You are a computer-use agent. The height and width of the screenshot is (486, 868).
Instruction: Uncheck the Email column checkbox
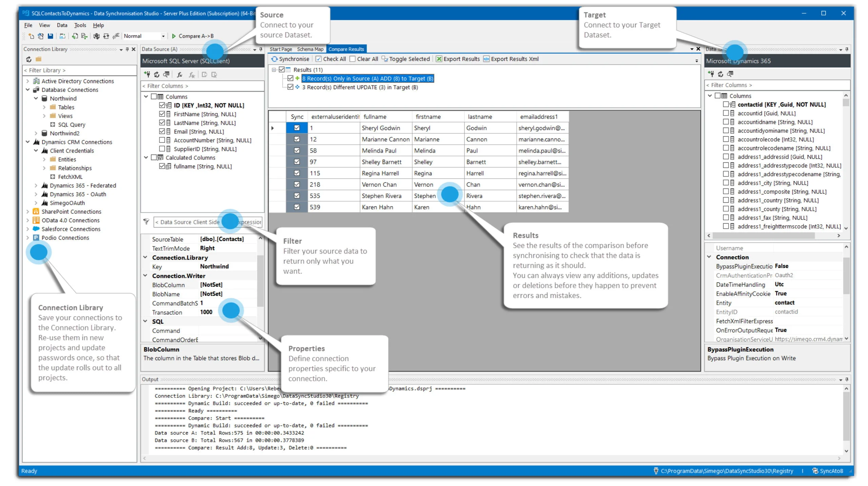(162, 131)
